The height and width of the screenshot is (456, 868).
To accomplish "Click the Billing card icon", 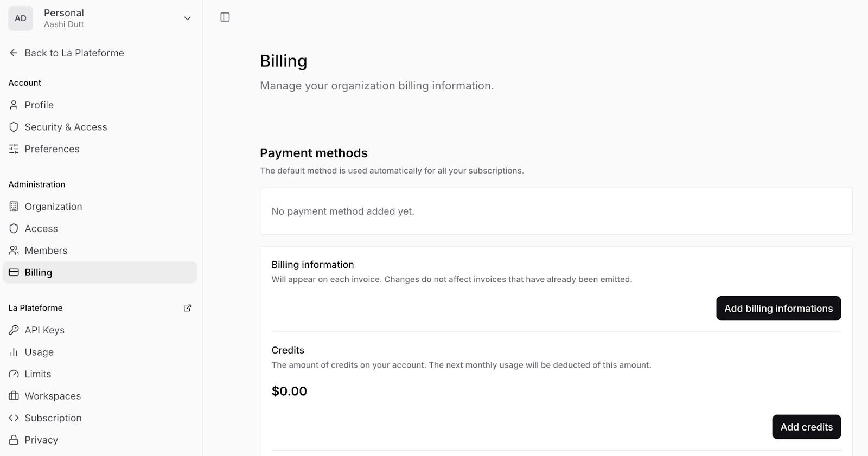I will coord(14,272).
